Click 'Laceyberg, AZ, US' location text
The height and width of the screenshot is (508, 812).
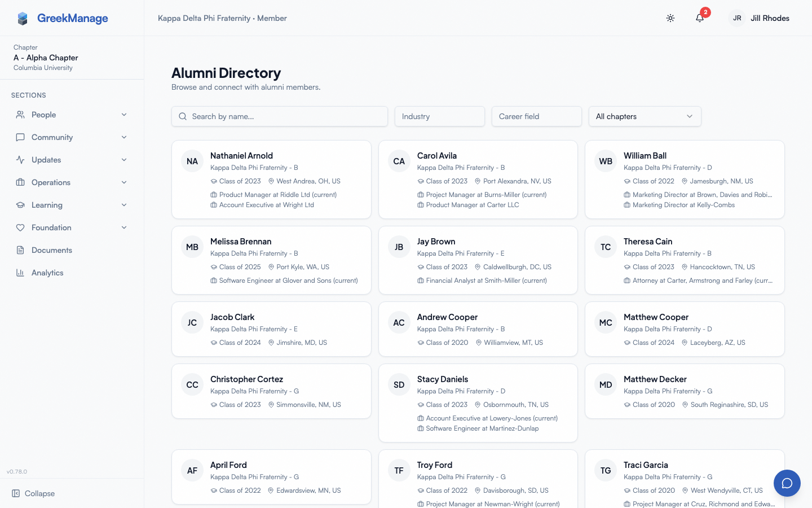click(x=718, y=343)
